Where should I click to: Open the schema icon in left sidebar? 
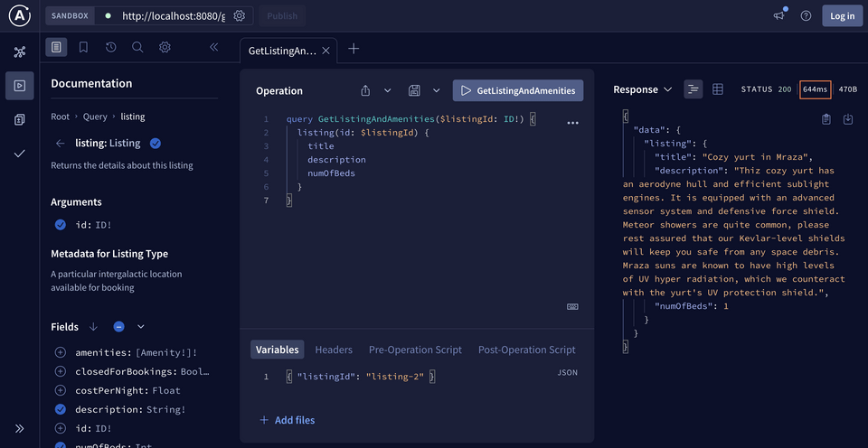point(20,51)
